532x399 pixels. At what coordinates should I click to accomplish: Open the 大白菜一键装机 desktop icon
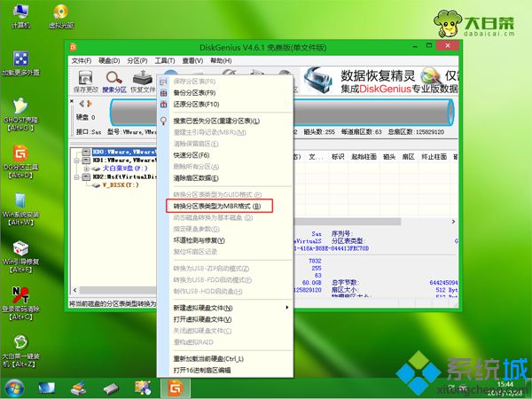pos(20,351)
